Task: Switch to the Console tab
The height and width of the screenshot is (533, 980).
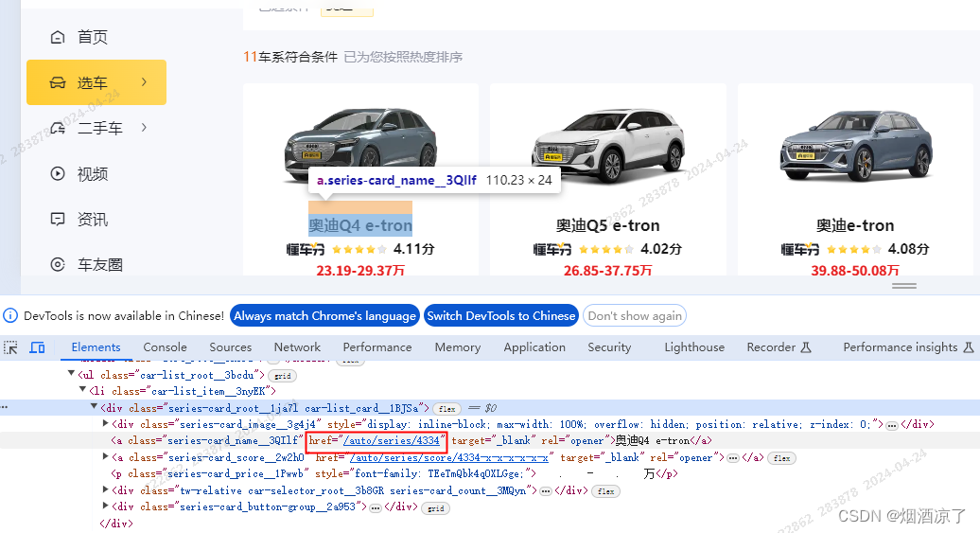Action: tap(165, 347)
